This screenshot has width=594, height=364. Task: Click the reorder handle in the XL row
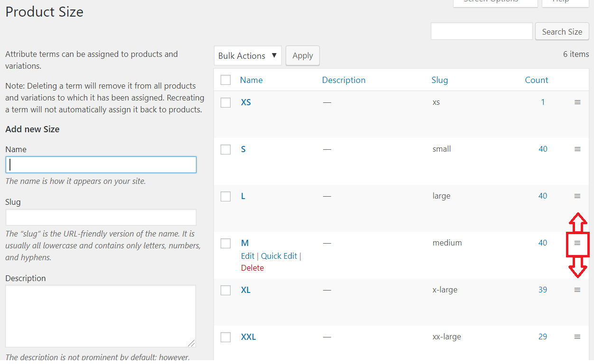pyautogui.click(x=577, y=290)
